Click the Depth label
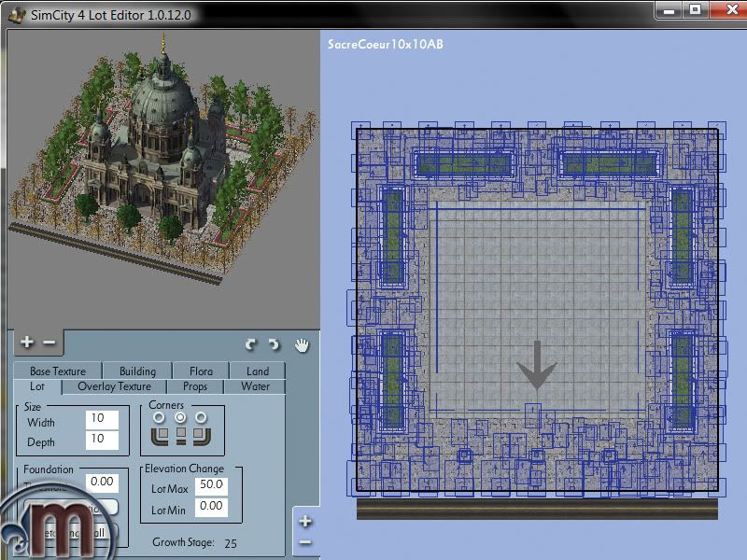747x560 pixels. pos(41,442)
